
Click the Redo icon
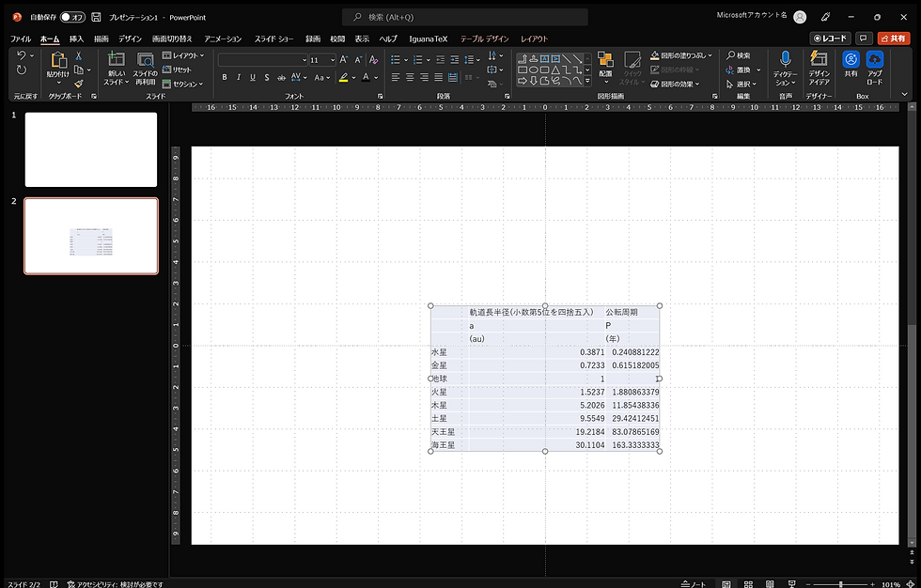point(22,70)
